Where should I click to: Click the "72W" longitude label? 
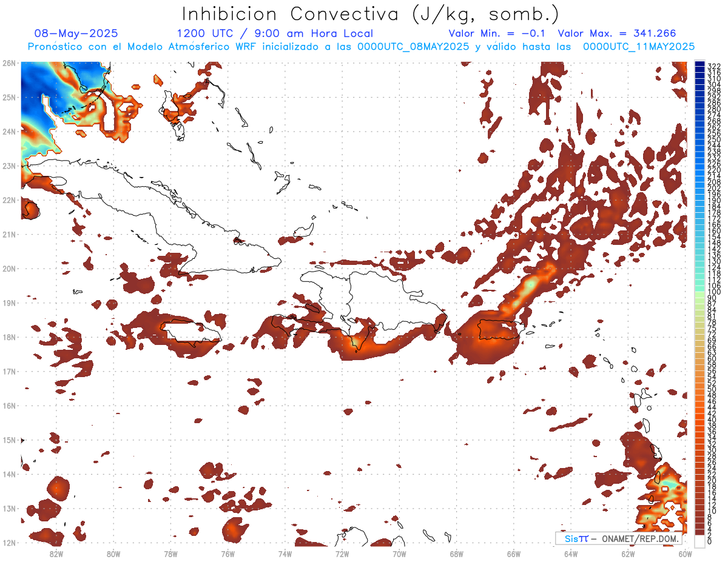pyautogui.click(x=342, y=553)
